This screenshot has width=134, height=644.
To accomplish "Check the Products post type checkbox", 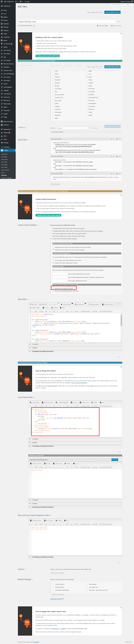I will click(53, 77).
